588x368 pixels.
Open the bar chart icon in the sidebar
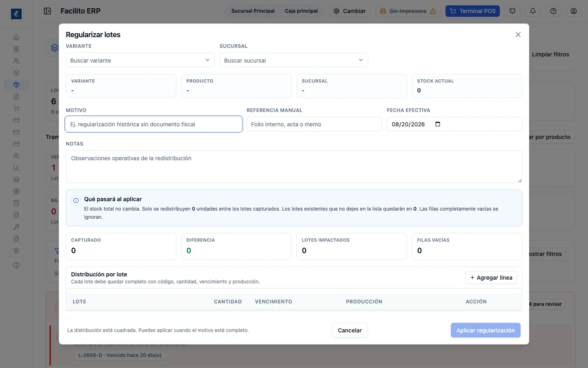pyautogui.click(x=16, y=168)
